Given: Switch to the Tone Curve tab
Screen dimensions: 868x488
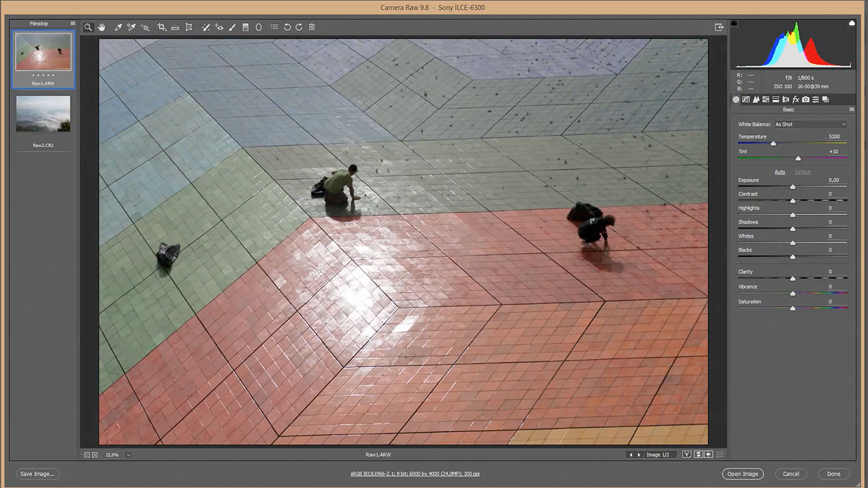Looking at the screenshot, I should tap(746, 99).
